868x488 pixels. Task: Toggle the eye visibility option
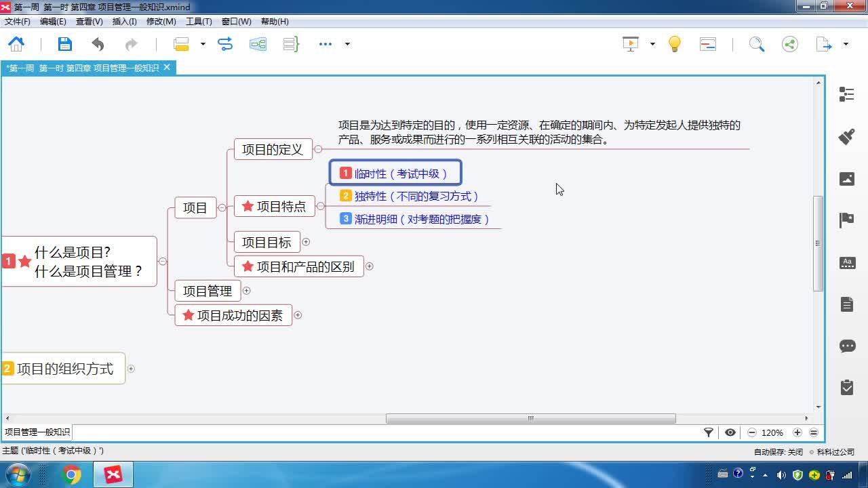[x=730, y=432]
